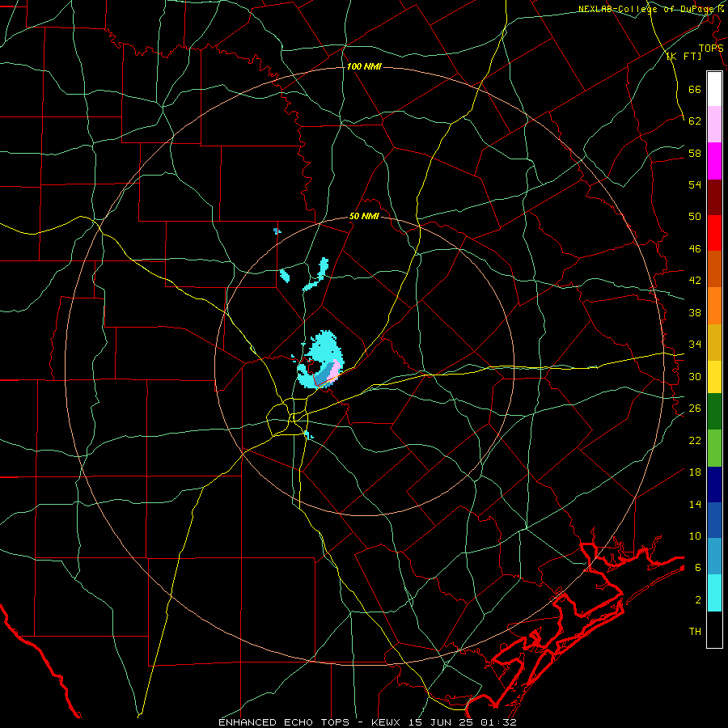
Task: Click the legend value 58
Action: pyautogui.click(x=695, y=153)
